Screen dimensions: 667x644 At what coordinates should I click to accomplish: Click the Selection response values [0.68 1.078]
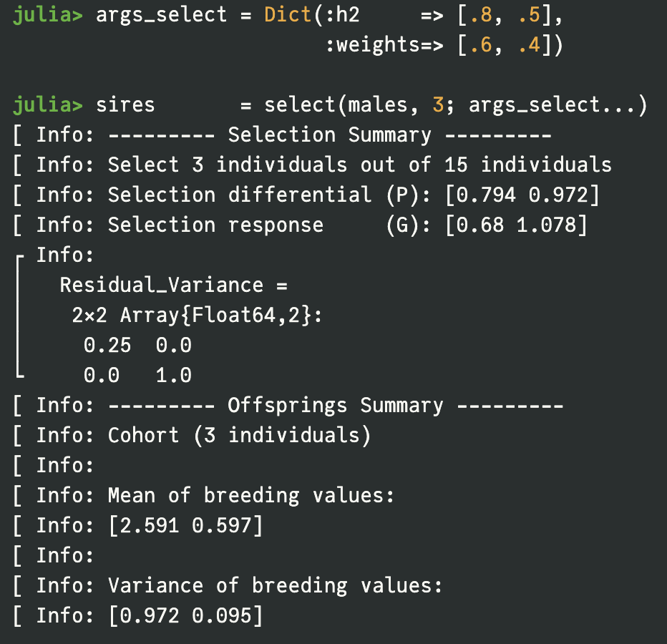[x=515, y=225]
